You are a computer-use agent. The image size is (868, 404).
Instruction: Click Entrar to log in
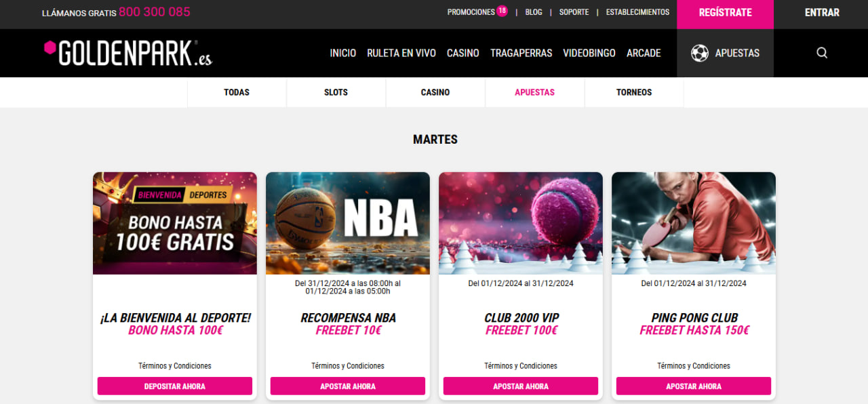[822, 12]
